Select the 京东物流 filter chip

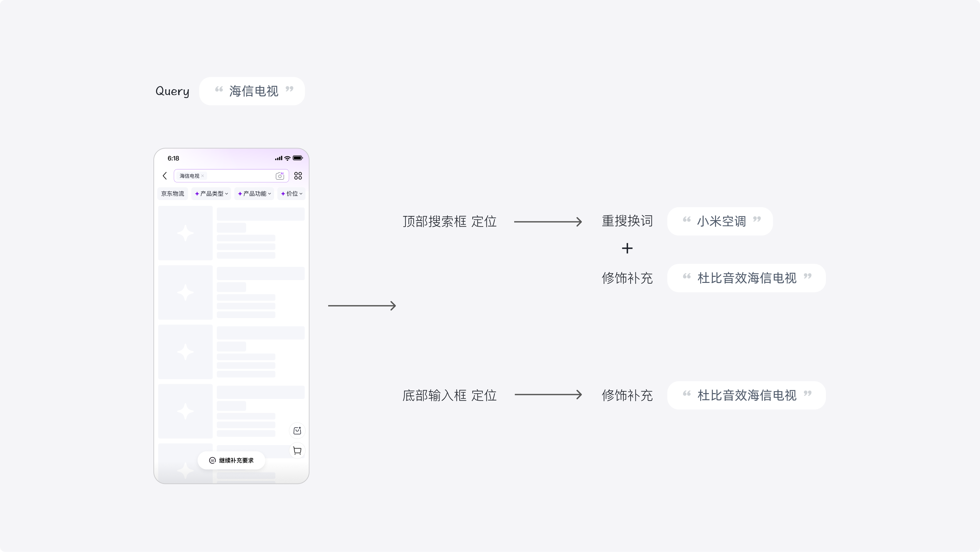(173, 193)
